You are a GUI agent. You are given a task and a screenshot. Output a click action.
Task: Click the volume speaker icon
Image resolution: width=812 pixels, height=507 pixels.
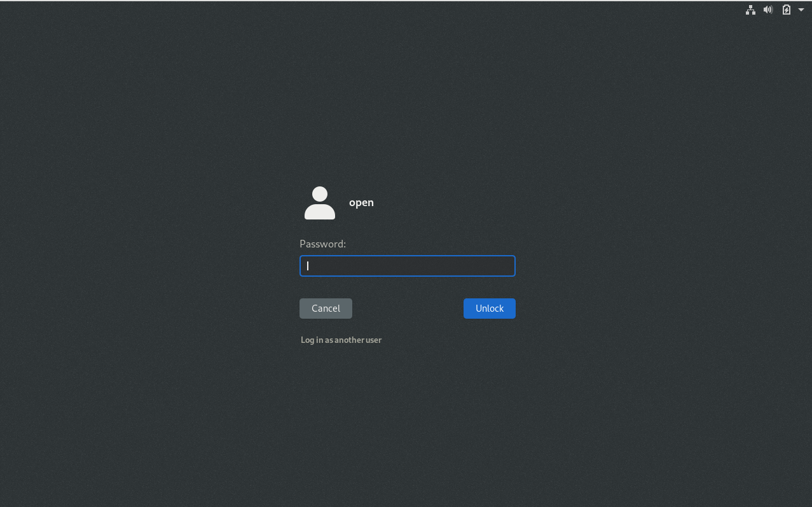tap(768, 10)
